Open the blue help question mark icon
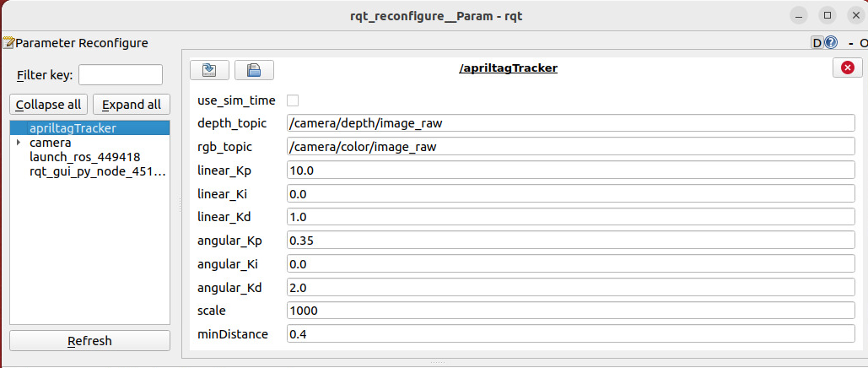This screenshot has width=868, height=368. point(831,43)
